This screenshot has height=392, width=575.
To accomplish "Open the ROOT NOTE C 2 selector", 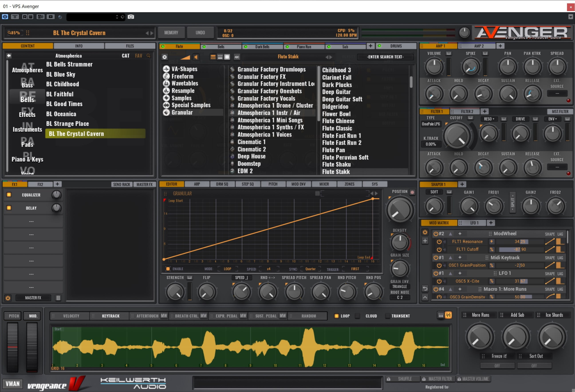I will click(x=400, y=297).
